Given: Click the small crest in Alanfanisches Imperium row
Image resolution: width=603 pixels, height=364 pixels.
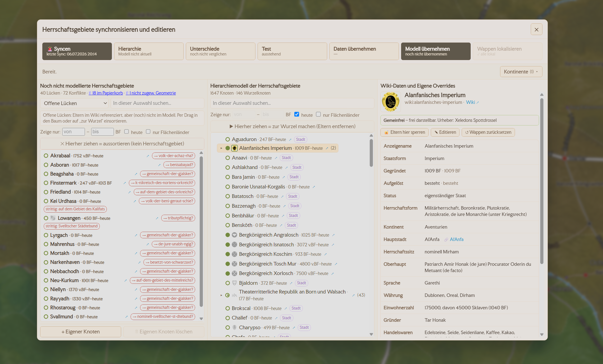Looking at the screenshot, I should 234,148.
